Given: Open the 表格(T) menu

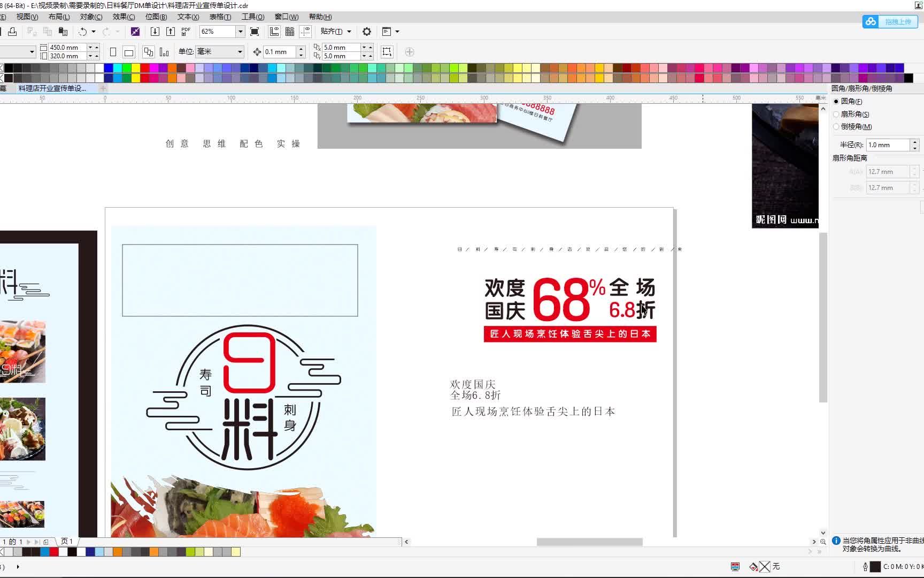Looking at the screenshot, I should 220,17.
